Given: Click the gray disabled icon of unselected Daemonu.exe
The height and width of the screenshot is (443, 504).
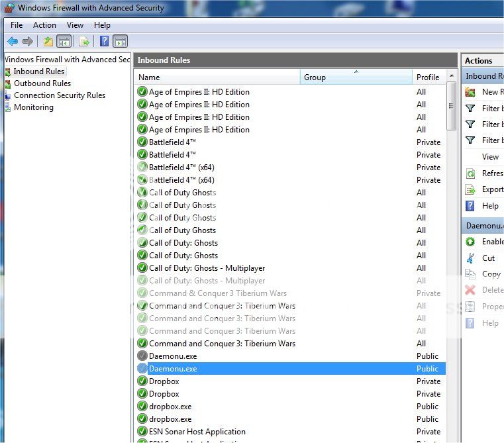Looking at the screenshot, I should point(142,356).
